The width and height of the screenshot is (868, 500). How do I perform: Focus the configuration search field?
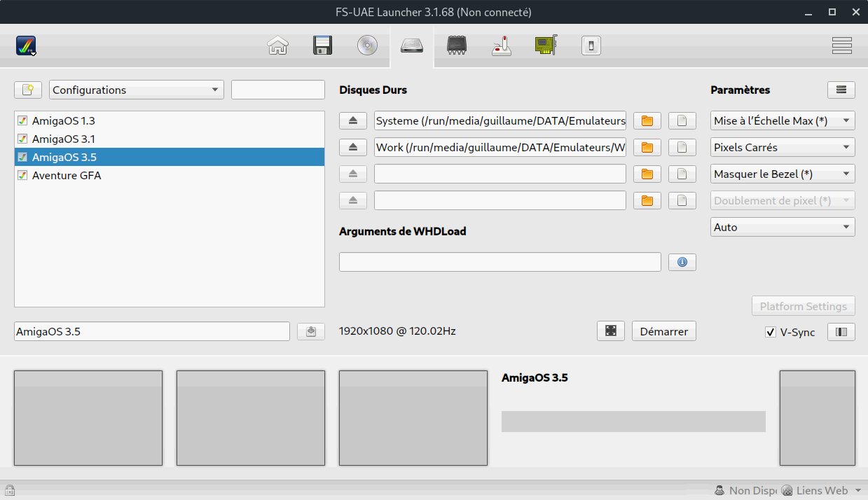278,90
